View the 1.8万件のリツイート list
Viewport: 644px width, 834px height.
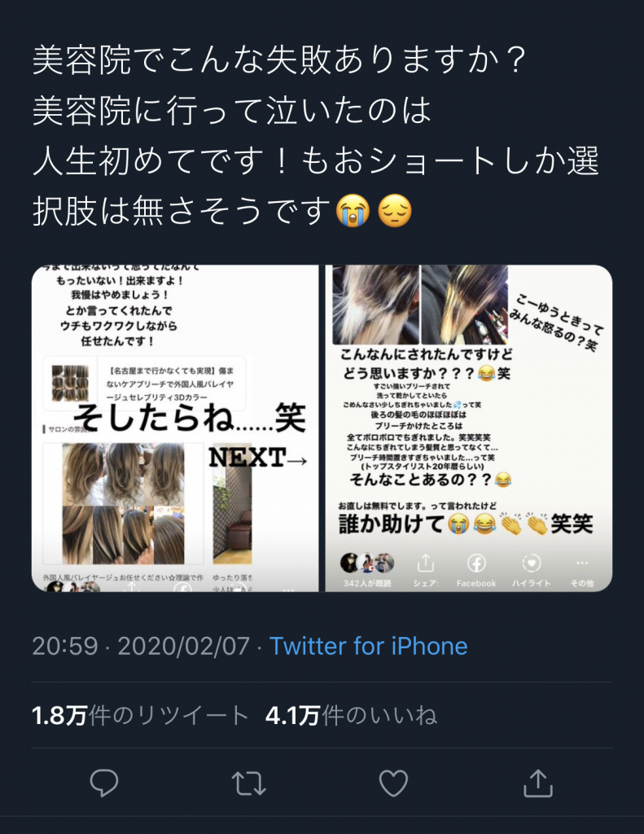(x=140, y=715)
